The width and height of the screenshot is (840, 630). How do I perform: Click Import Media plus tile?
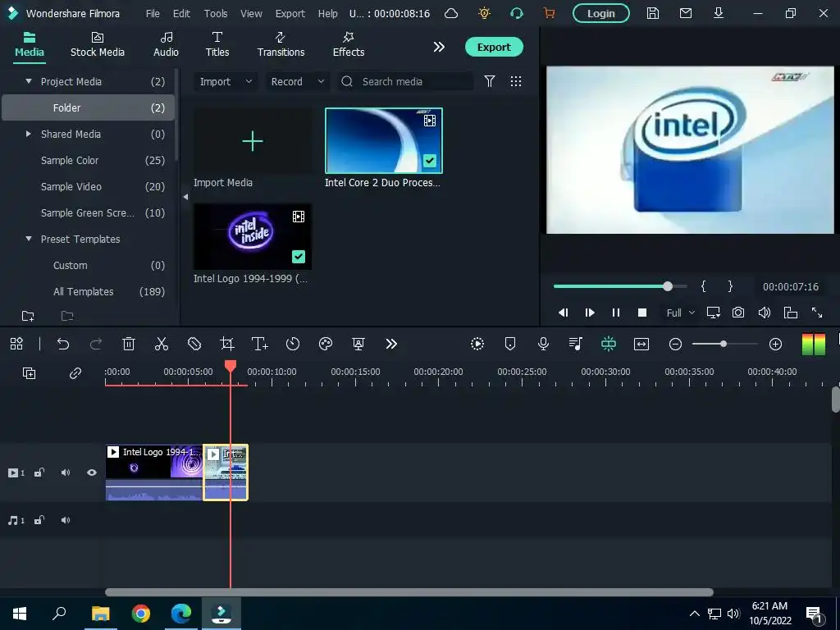(253, 141)
